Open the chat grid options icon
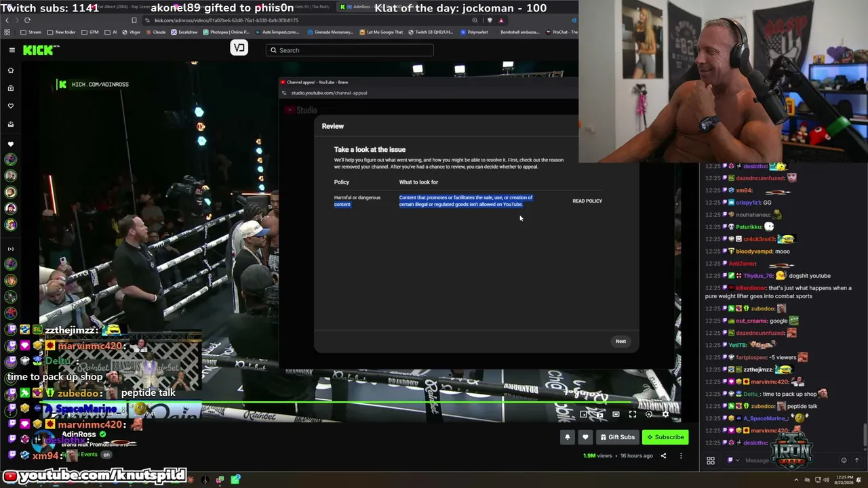868x488 pixels. (711, 460)
